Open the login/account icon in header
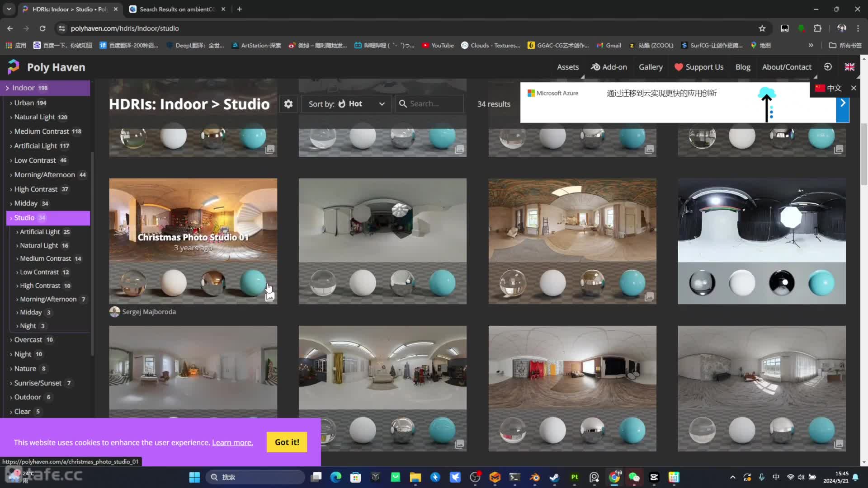Screen dimensions: 868x488 point(828,67)
